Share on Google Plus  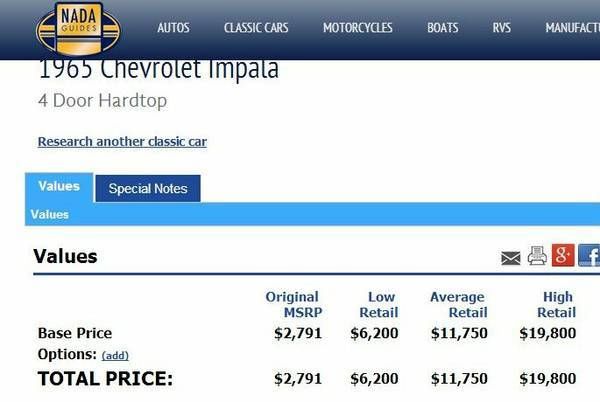click(x=563, y=255)
